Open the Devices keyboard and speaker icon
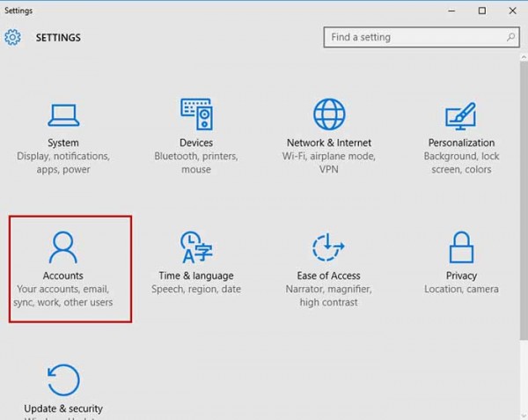 [196, 114]
